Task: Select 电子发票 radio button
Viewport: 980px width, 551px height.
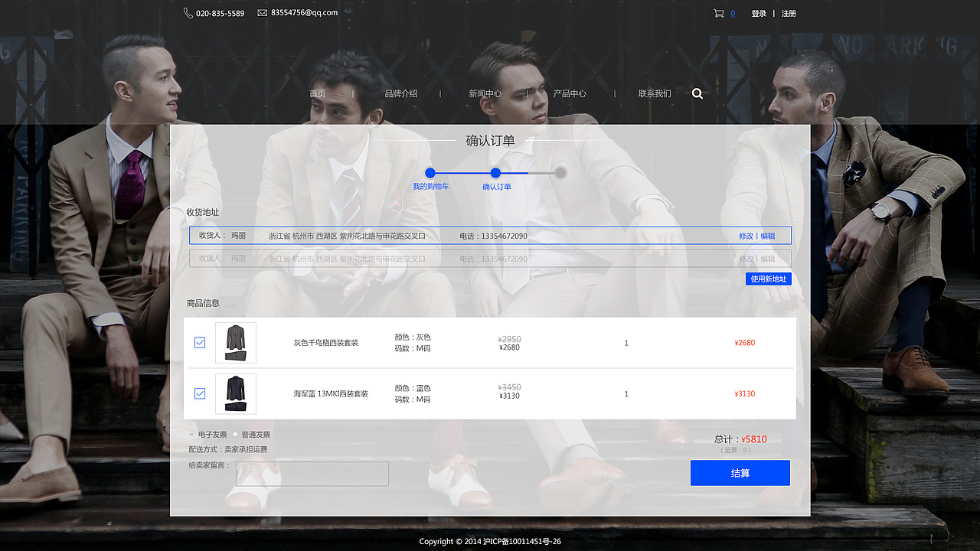Action: coord(191,434)
